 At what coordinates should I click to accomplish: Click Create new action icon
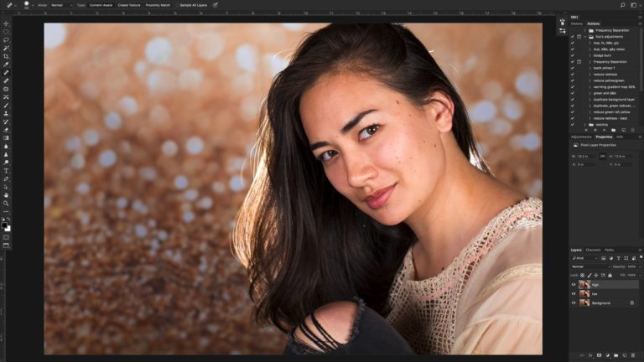pyautogui.click(x=624, y=130)
